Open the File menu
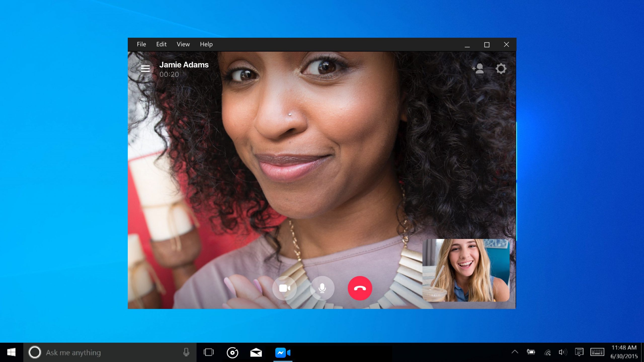 [x=141, y=44]
